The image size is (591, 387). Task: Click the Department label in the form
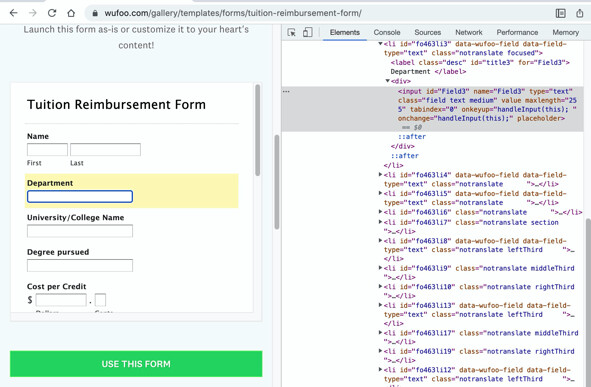[50, 183]
